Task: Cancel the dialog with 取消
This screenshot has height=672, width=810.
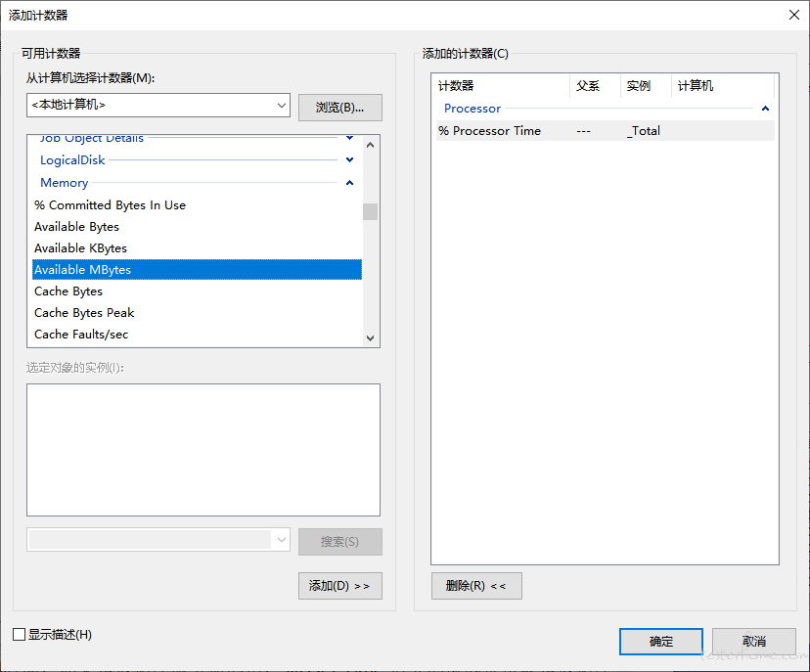Action: (x=753, y=642)
